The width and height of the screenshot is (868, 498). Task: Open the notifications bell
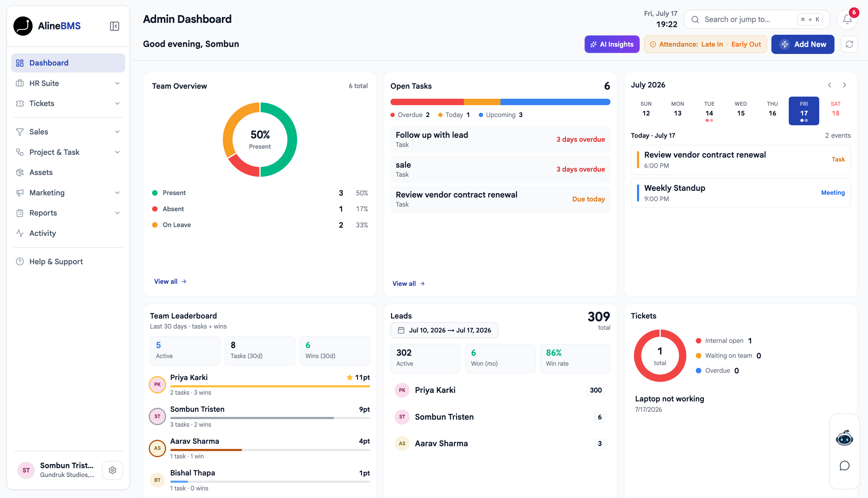(x=847, y=20)
